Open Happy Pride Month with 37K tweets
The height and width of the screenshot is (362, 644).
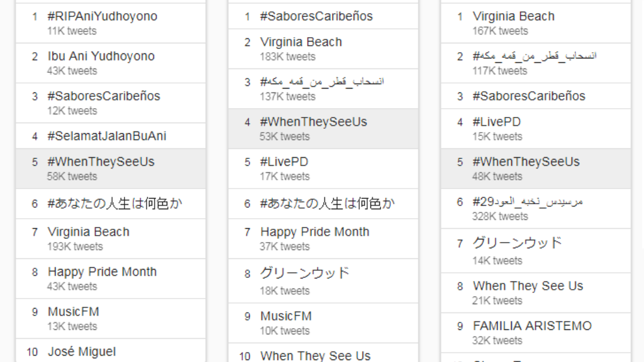click(x=314, y=232)
